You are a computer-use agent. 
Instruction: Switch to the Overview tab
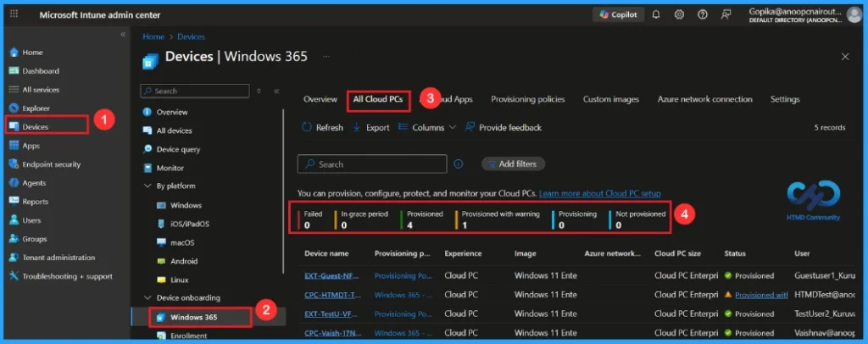320,99
